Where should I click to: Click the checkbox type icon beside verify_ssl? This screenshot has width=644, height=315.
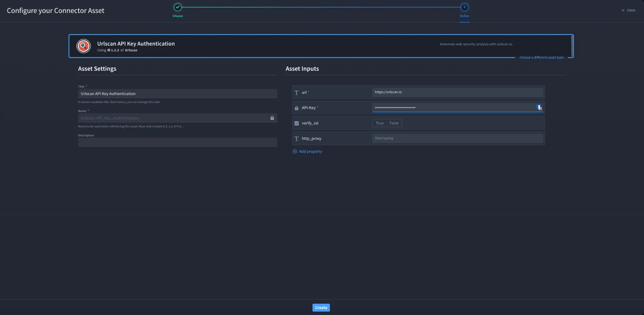tap(296, 123)
